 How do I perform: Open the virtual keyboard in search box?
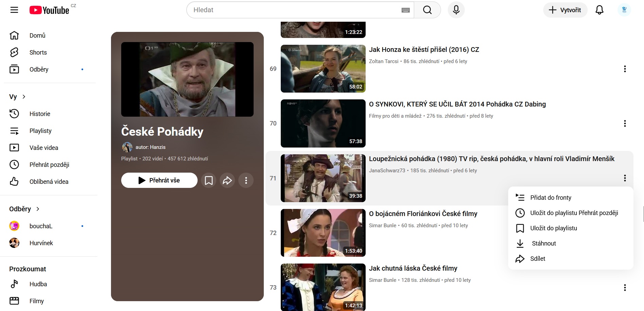[405, 10]
